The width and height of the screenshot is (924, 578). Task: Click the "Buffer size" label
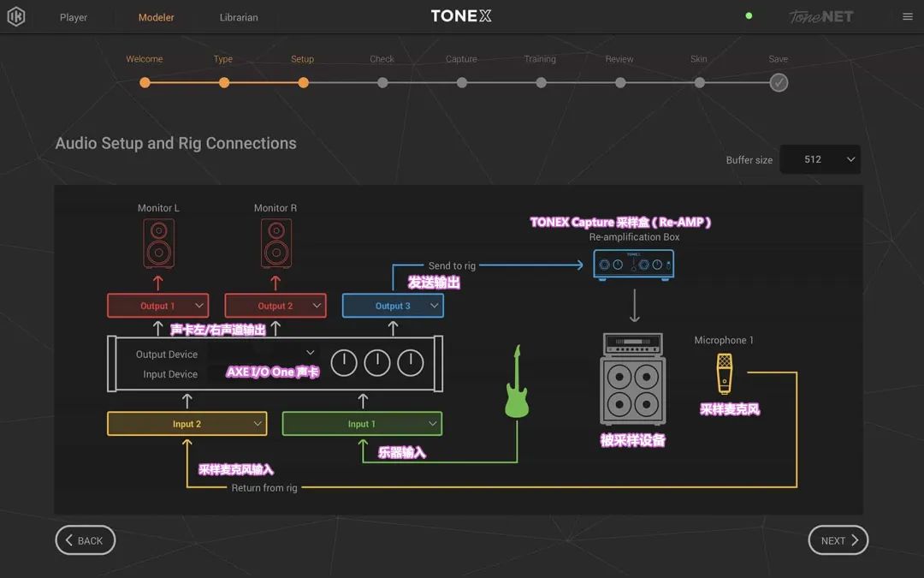749,160
